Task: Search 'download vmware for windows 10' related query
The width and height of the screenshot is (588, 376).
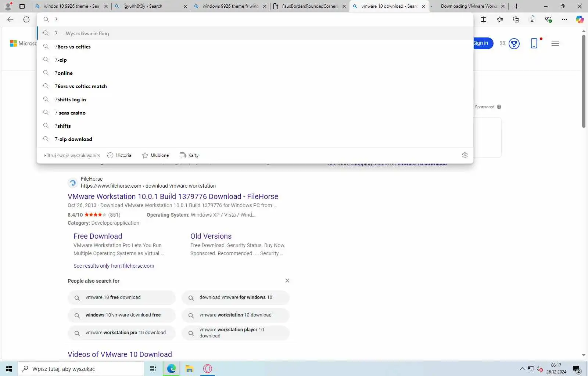Action: coord(236,297)
